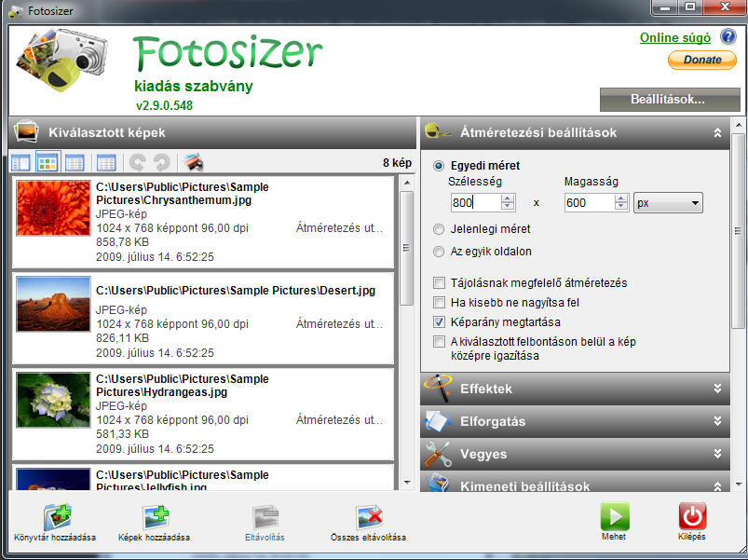Enable Tájolásnak megfelelő átméretezés checkbox

pos(439,283)
